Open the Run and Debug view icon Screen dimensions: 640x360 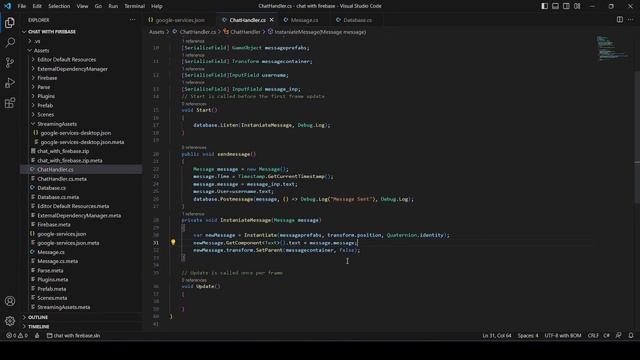[x=10, y=82]
